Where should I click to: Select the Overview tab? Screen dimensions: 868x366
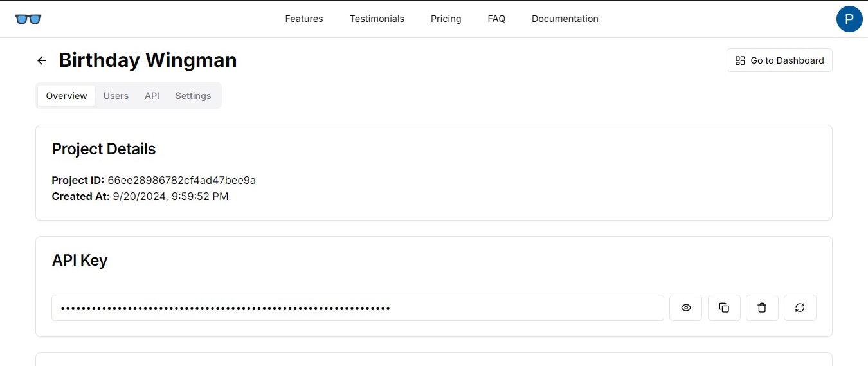tap(67, 96)
